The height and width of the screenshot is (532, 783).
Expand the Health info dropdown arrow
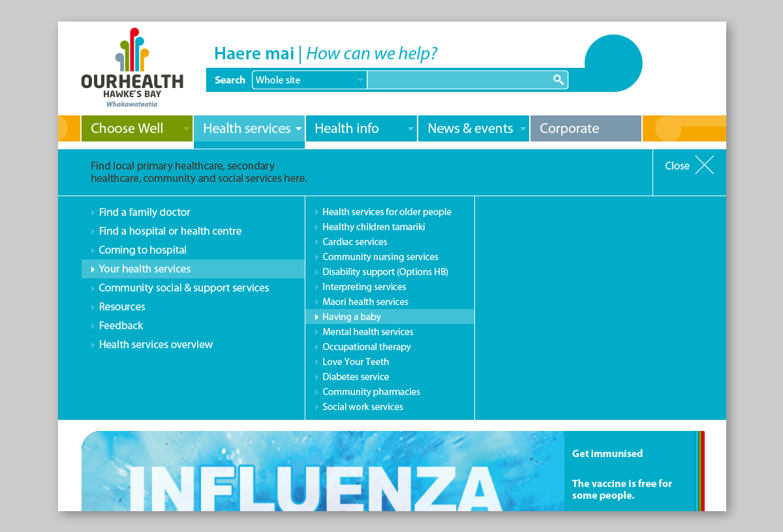pos(410,129)
